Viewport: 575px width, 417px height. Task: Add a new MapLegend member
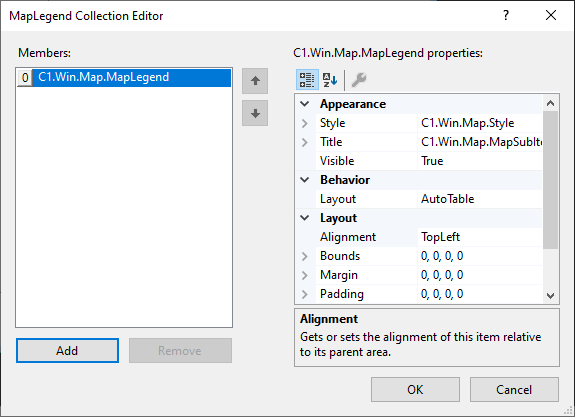[67, 351]
